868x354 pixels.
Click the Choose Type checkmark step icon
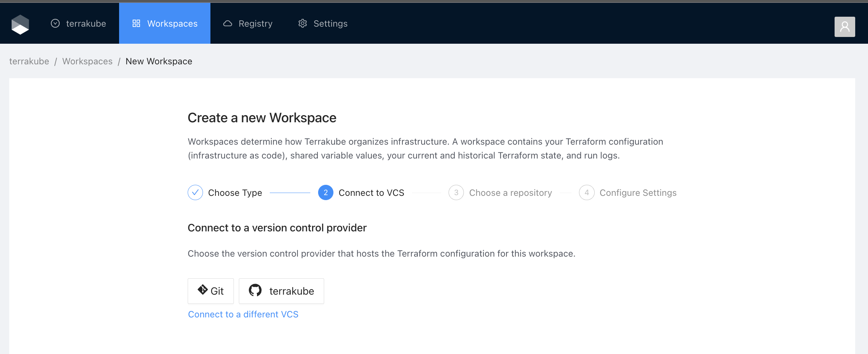tap(195, 193)
